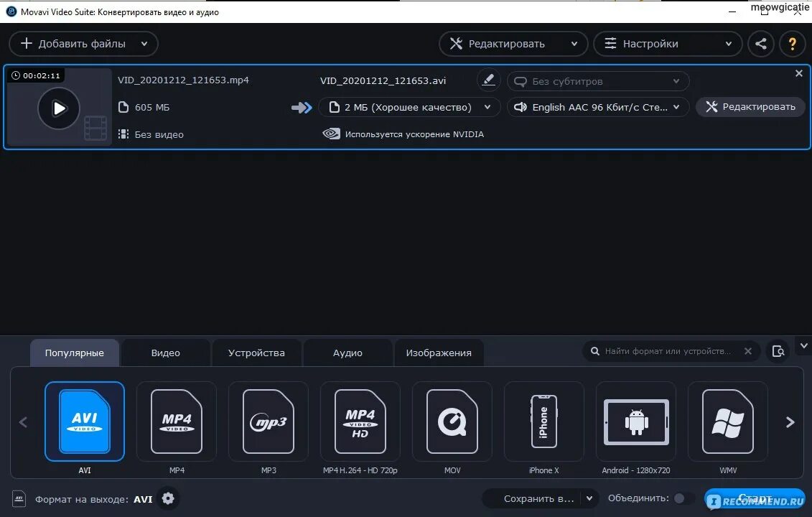Image resolution: width=812 pixels, height=517 pixels.
Task: Select MP4 H.264 HD 720p preset
Action: point(360,421)
